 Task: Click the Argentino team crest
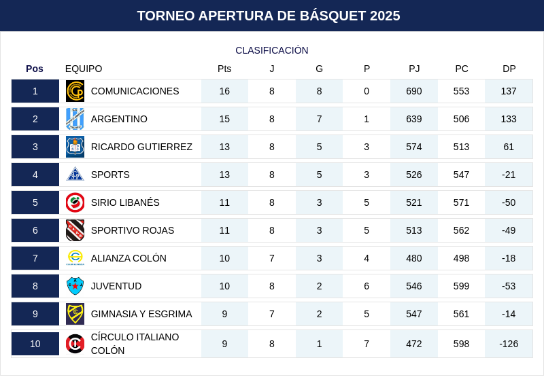[75, 119]
